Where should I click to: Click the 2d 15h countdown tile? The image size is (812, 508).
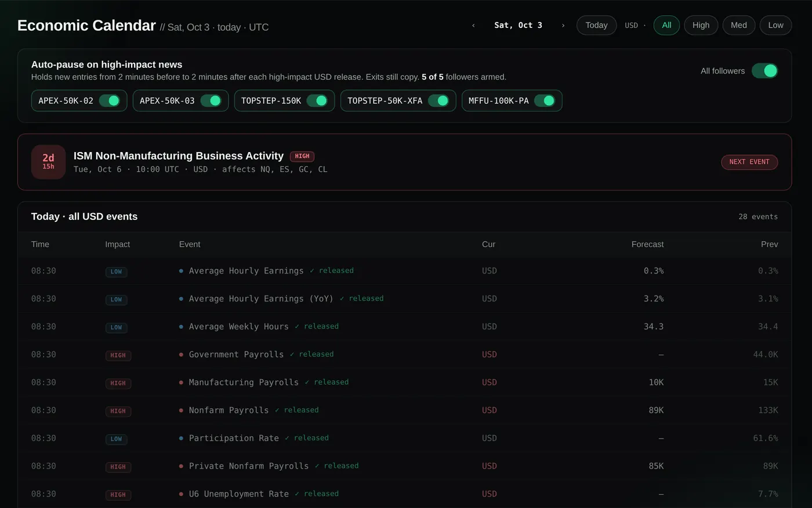pos(48,162)
